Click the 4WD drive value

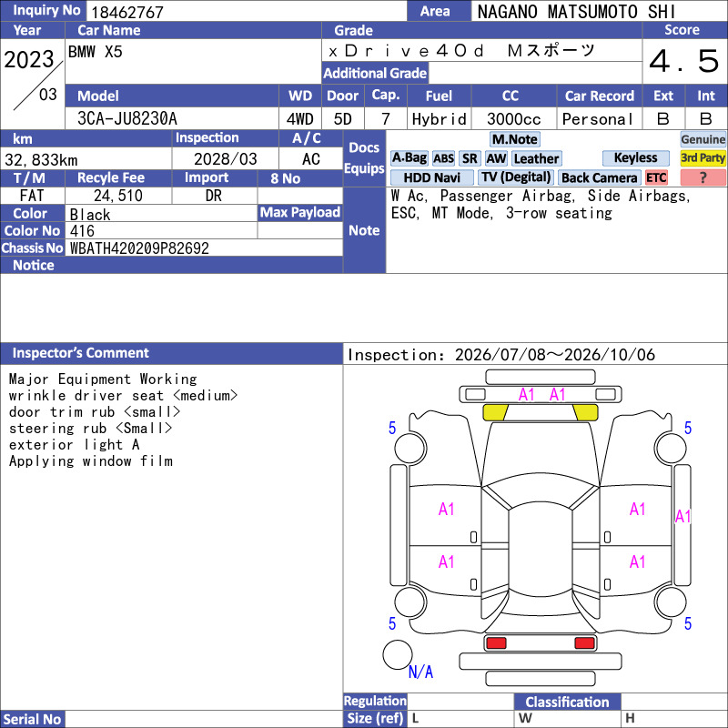299,119
